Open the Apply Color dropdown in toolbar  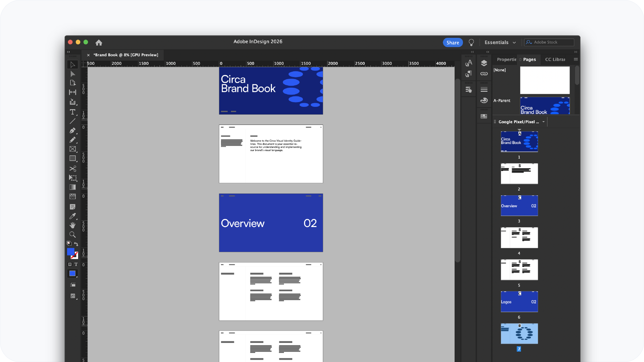coord(72,274)
